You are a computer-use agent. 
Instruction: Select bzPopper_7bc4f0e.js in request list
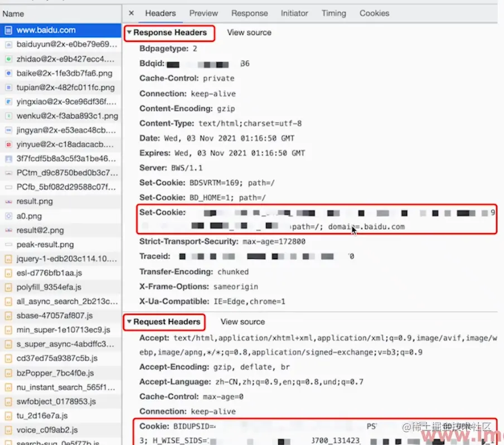coord(61,373)
